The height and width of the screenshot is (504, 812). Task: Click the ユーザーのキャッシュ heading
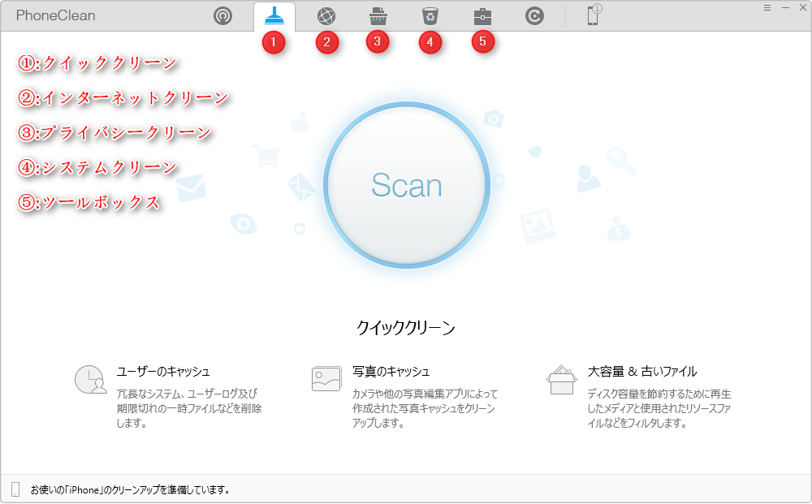click(163, 372)
